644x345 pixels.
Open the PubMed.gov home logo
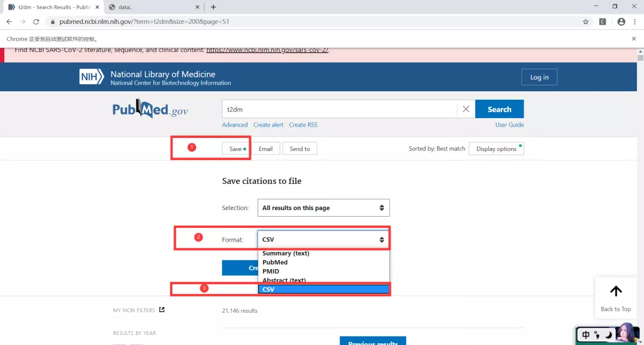(150, 109)
